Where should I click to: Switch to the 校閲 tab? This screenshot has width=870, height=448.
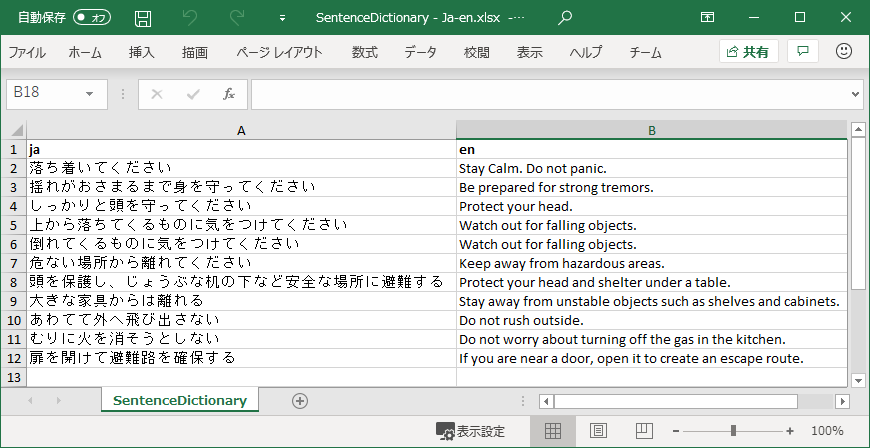[477, 53]
